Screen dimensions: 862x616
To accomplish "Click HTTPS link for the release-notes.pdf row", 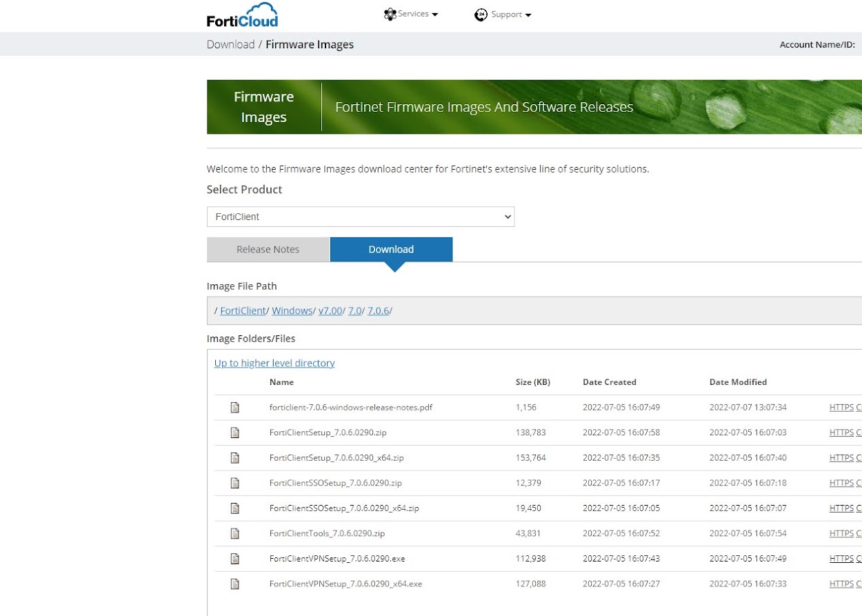I will (841, 408).
